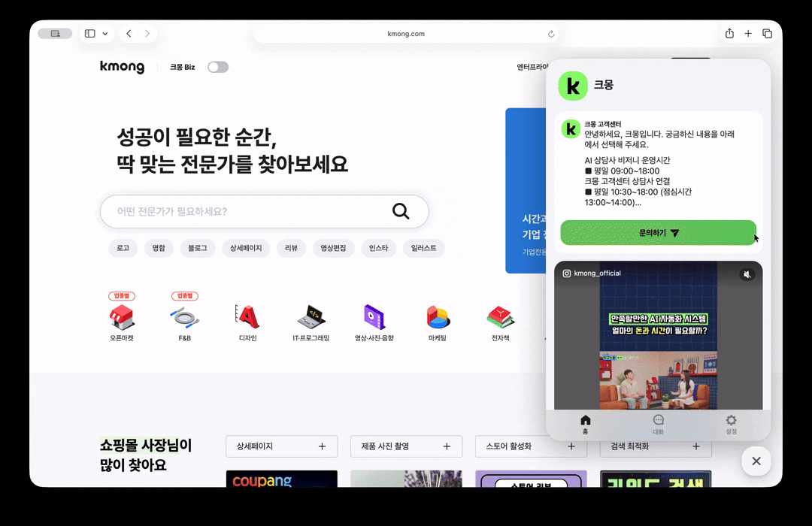
Task: Open the sidebar dropdown chevron
Action: (105, 34)
